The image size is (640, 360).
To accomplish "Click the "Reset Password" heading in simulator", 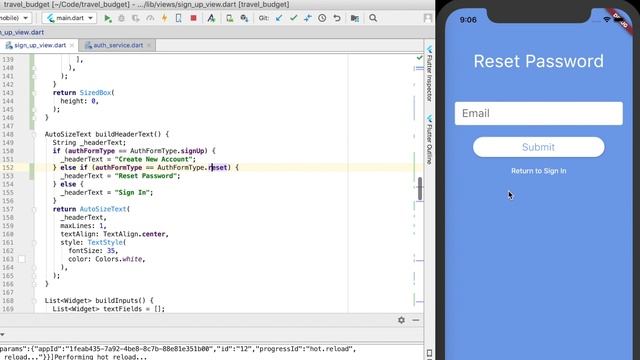I will (538, 61).
